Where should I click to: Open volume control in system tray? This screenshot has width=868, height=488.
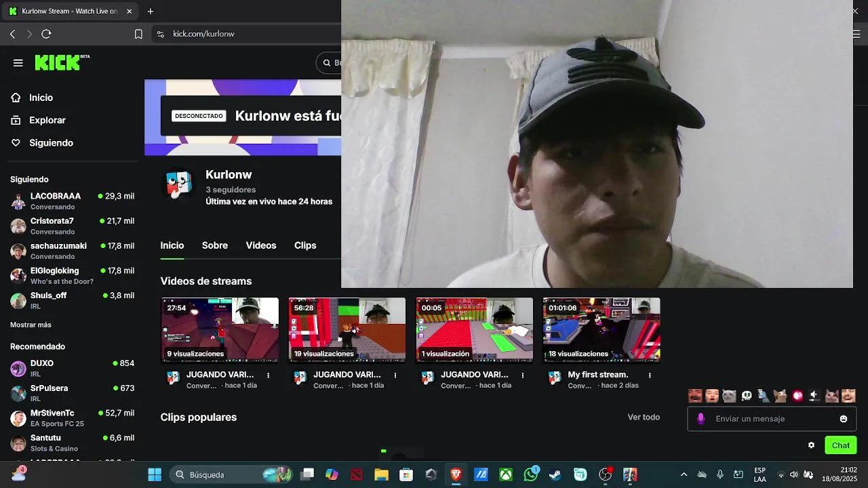coord(794,474)
